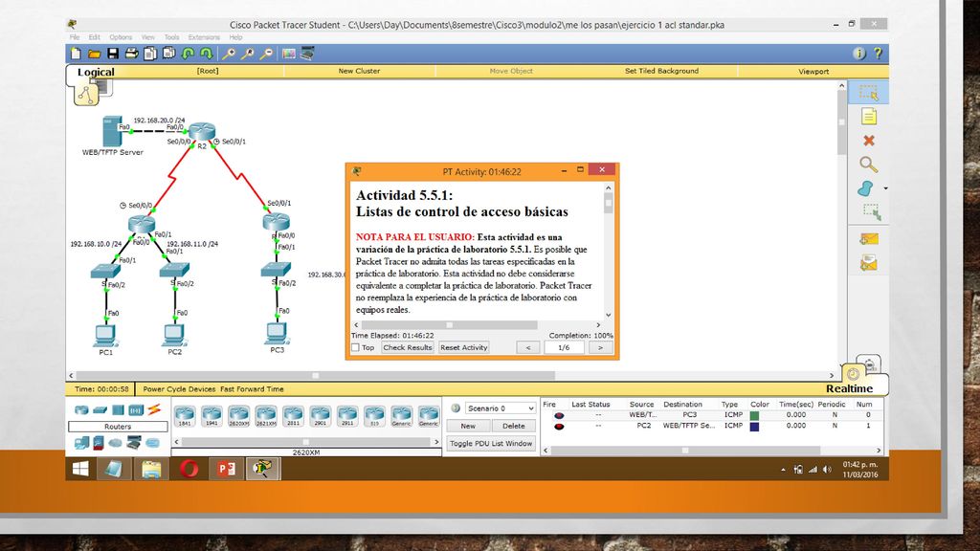Screen dimensions: 980x551
Task: Click Power Cycle Devices
Action: pos(179,389)
